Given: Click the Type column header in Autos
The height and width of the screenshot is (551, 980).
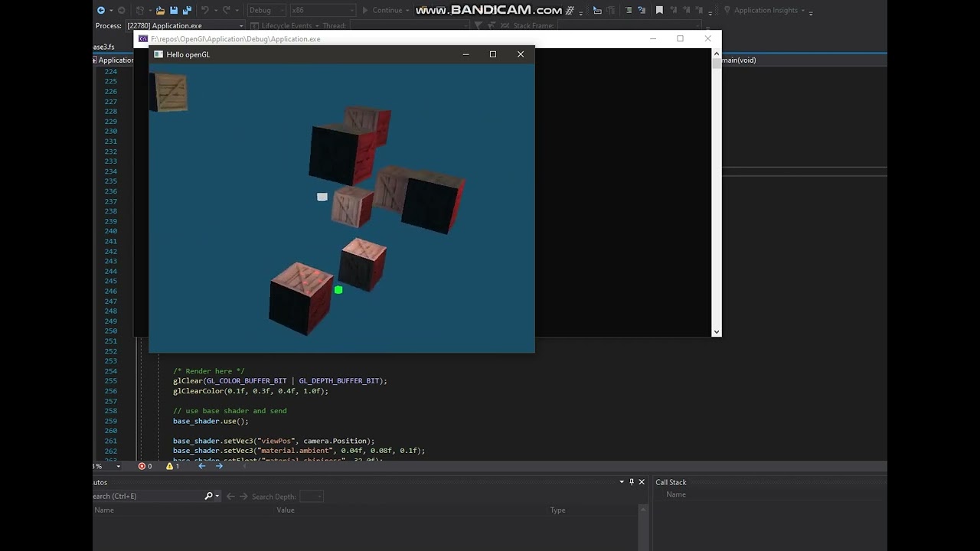Looking at the screenshot, I should click(557, 510).
